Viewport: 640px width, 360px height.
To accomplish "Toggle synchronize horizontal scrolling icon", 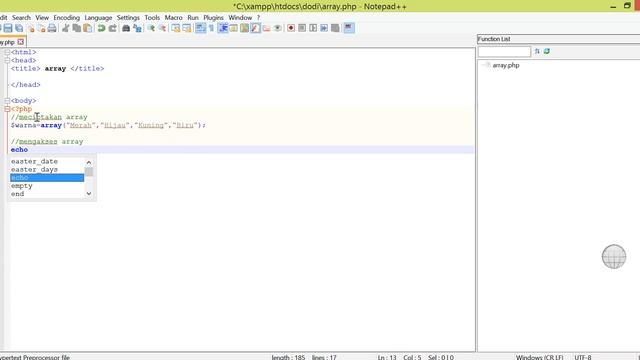I will 187,28.
